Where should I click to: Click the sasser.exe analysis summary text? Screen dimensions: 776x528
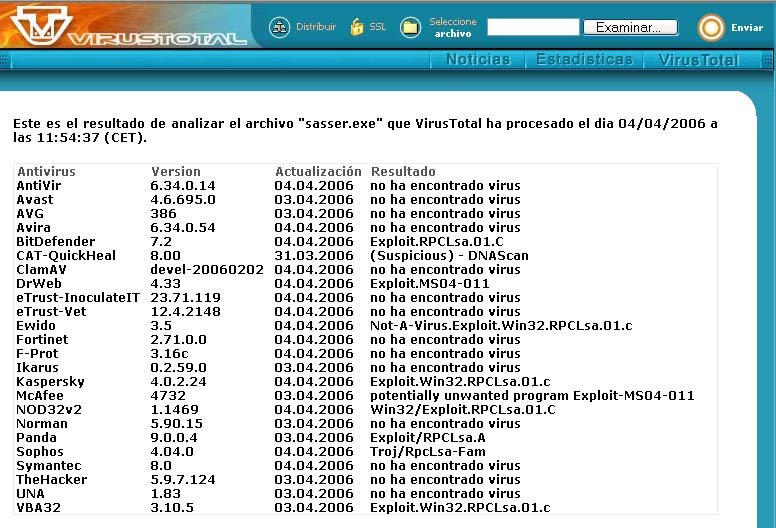(x=365, y=130)
